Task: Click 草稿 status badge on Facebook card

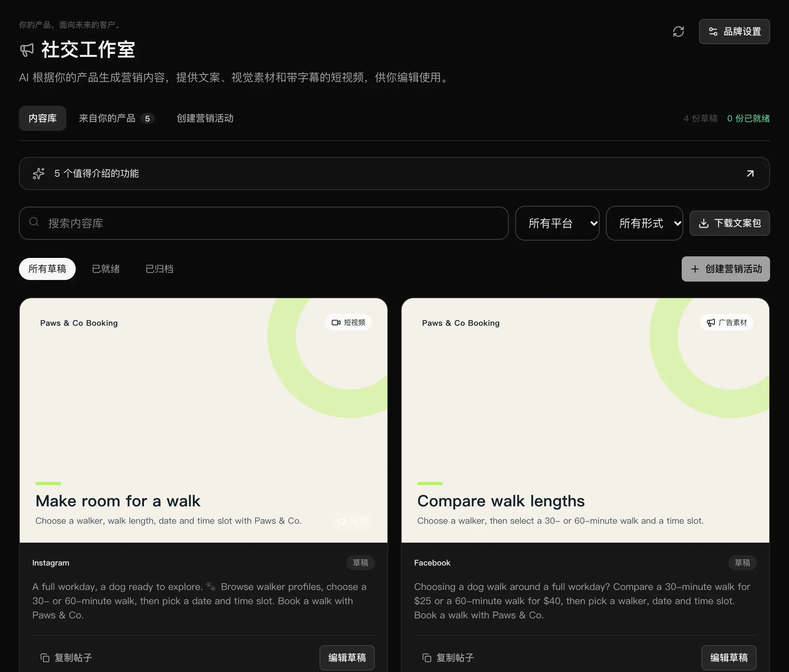Action: 742,563
